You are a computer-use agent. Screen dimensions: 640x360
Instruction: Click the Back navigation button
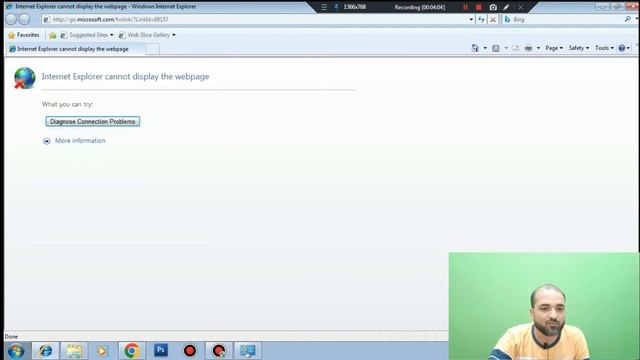tap(11, 19)
